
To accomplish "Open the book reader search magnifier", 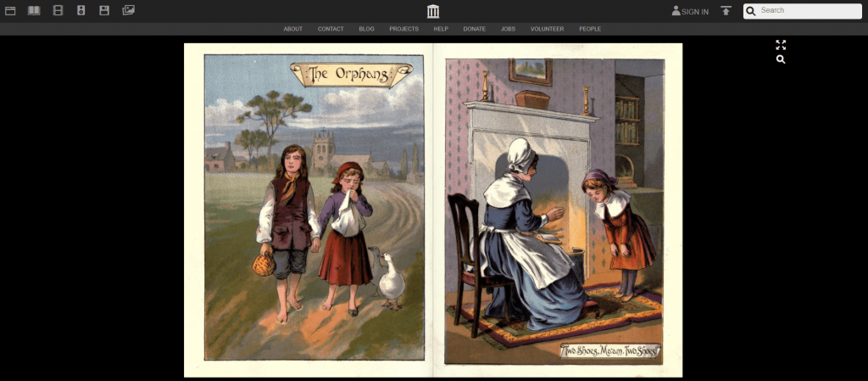I will click(781, 59).
